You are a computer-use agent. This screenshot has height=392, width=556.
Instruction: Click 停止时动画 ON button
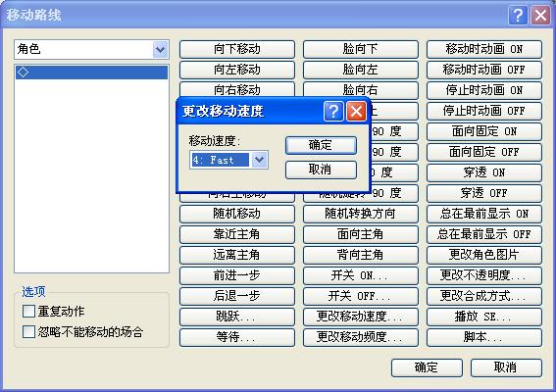click(x=484, y=90)
